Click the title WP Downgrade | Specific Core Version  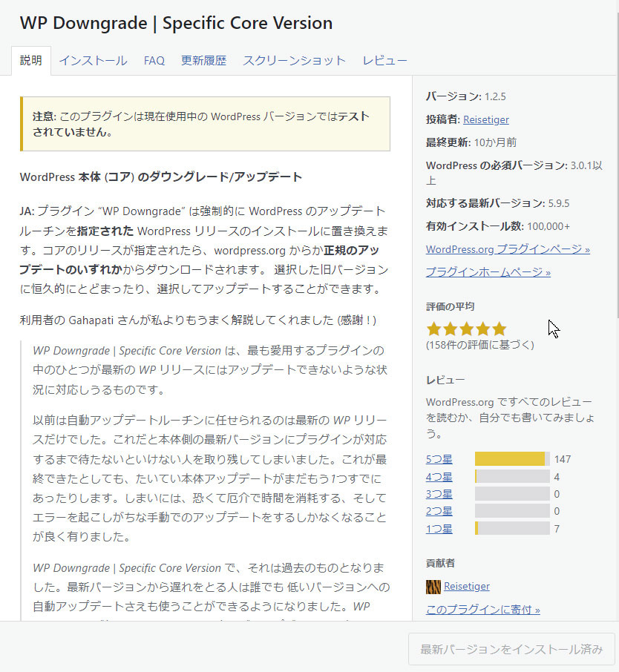pyautogui.click(x=176, y=23)
